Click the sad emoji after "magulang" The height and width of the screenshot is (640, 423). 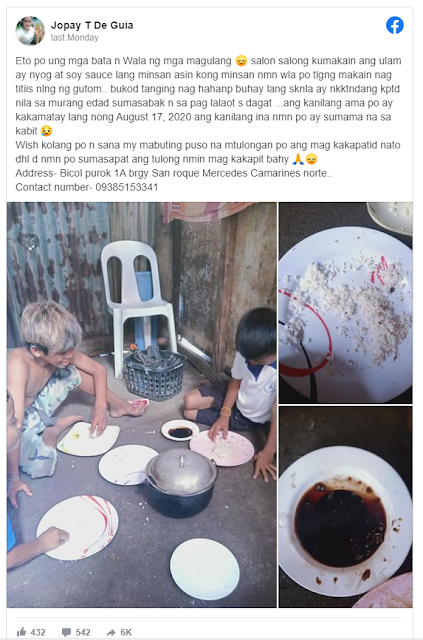(241, 61)
